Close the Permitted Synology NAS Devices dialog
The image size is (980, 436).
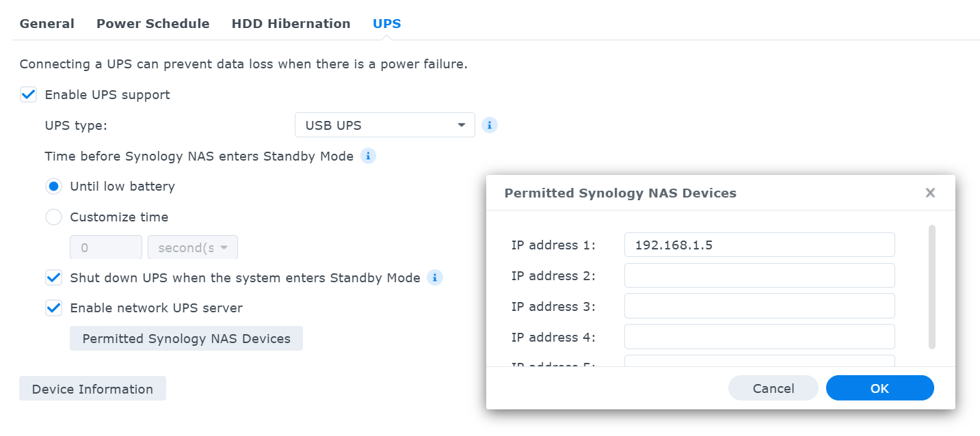point(930,193)
